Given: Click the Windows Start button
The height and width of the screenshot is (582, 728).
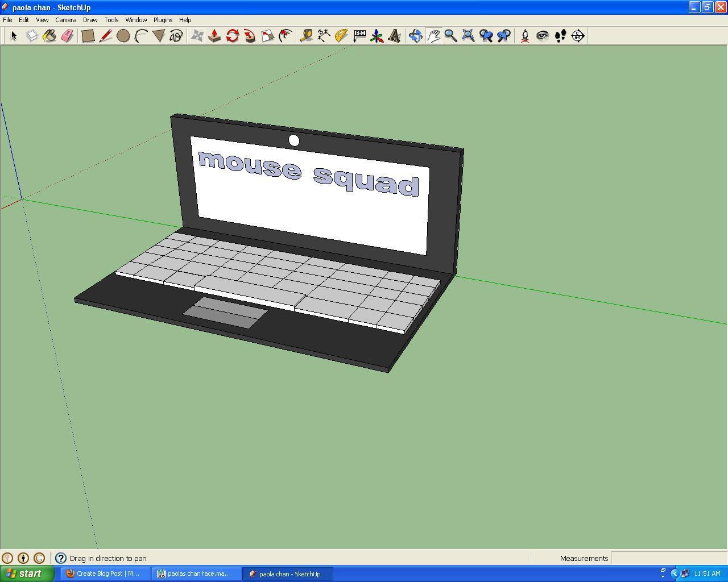Looking at the screenshot, I should (x=27, y=573).
